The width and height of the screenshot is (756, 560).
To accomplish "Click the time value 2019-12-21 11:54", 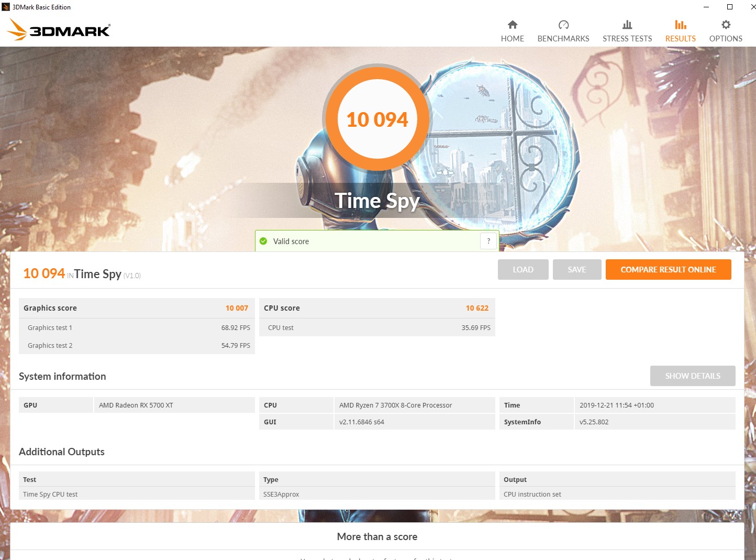I will pyautogui.click(x=655, y=405).
